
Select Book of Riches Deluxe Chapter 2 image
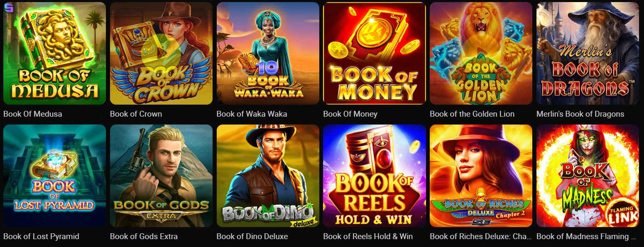pyautogui.click(x=481, y=176)
